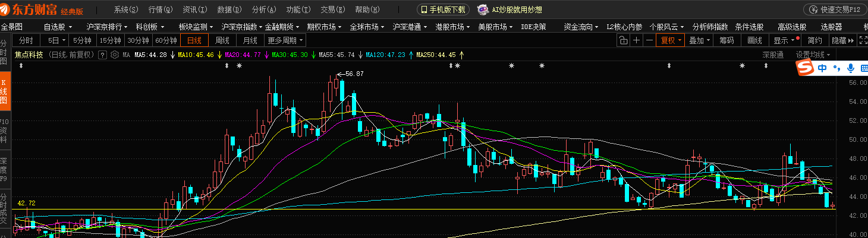
Task: Select the 日线 period tab
Action: pos(194,40)
